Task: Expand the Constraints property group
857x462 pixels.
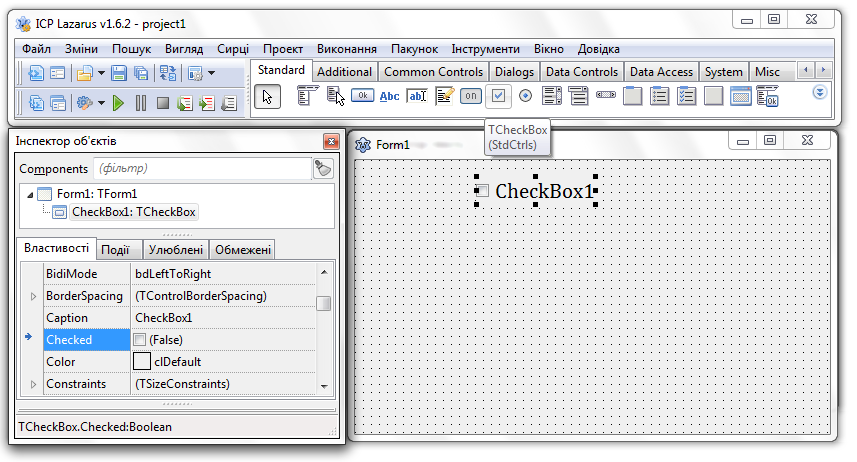Action: (x=33, y=384)
